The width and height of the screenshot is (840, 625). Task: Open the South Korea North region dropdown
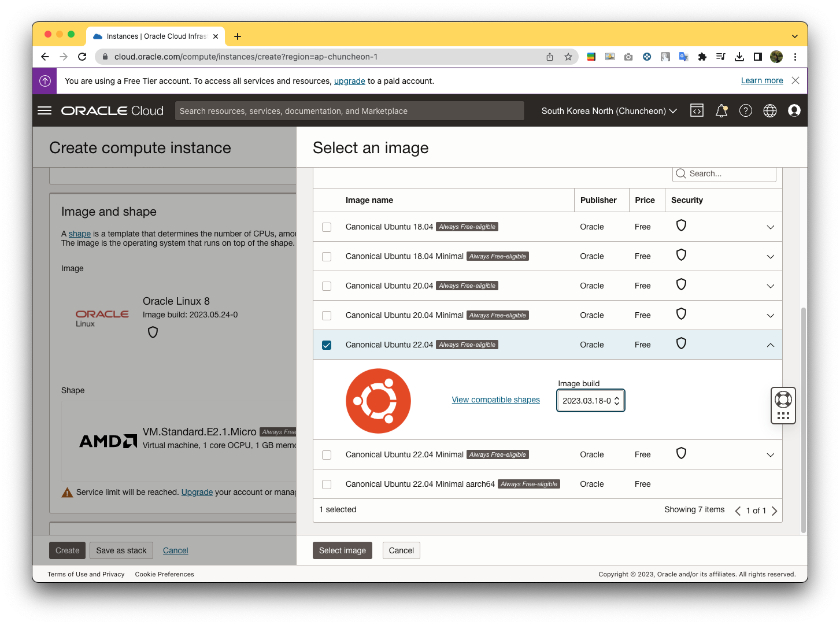coord(609,111)
